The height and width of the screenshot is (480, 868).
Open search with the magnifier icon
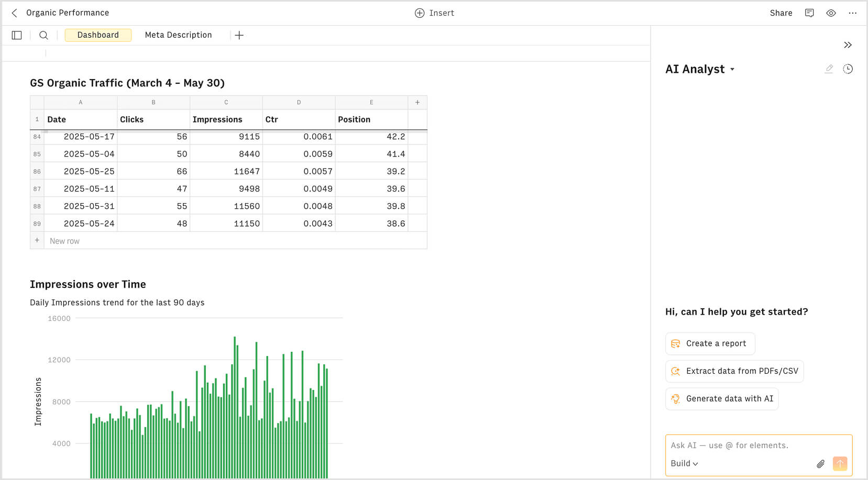pyautogui.click(x=43, y=35)
